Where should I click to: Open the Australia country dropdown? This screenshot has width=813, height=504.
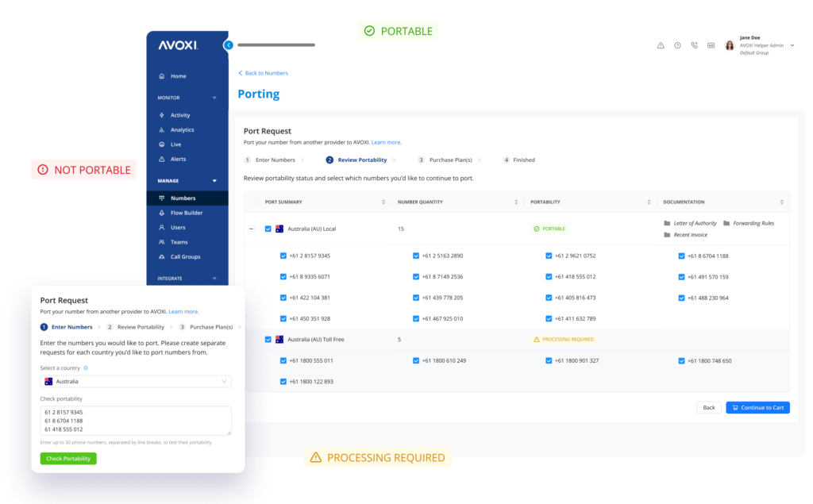click(x=136, y=382)
